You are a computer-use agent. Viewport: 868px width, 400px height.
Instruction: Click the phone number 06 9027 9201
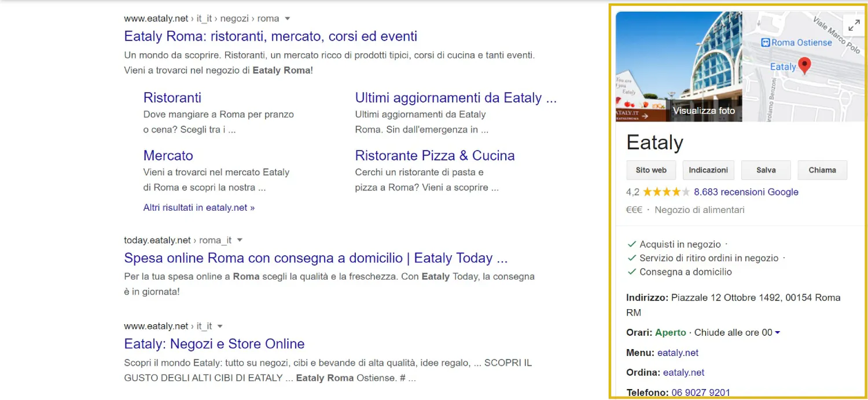point(701,392)
